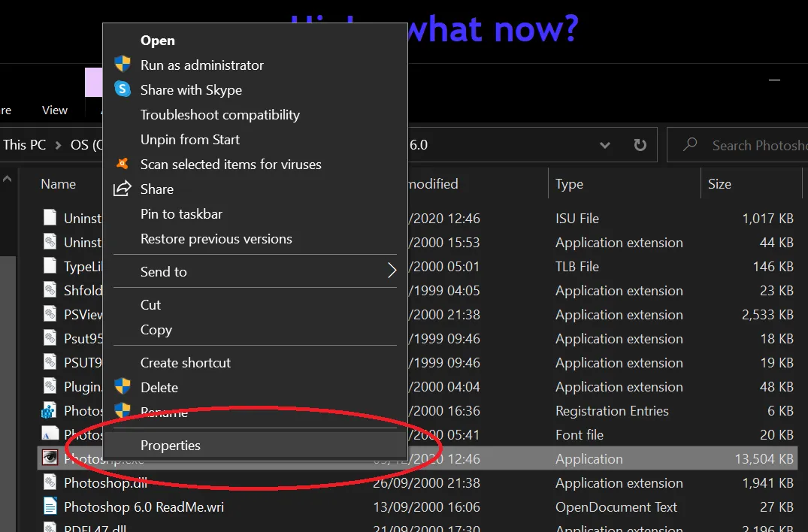The image size is (808, 532).
Task: Select Create shortcut in the context menu
Action: [186, 362]
